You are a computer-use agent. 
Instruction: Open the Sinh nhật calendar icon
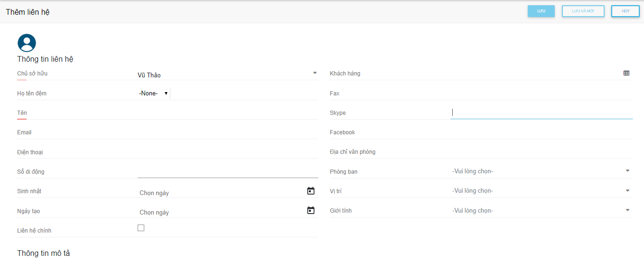coord(311,191)
